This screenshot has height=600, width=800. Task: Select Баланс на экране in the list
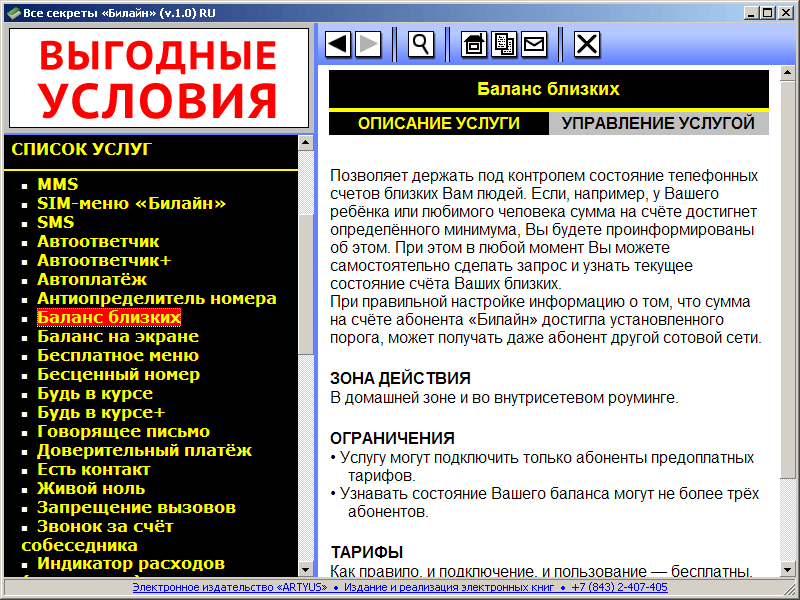coord(118,336)
